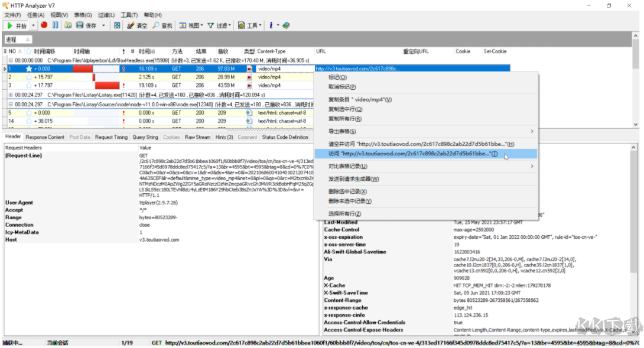Mark row 2 with its star
Image resolution: width=644 pixels, height=348 pixels.
click(28, 77)
